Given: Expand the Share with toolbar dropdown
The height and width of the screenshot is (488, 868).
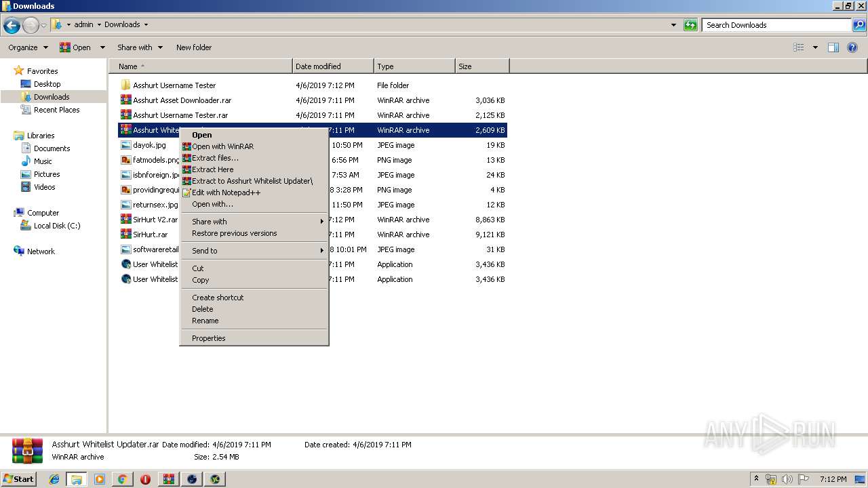Looking at the screenshot, I should [x=140, y=47].
